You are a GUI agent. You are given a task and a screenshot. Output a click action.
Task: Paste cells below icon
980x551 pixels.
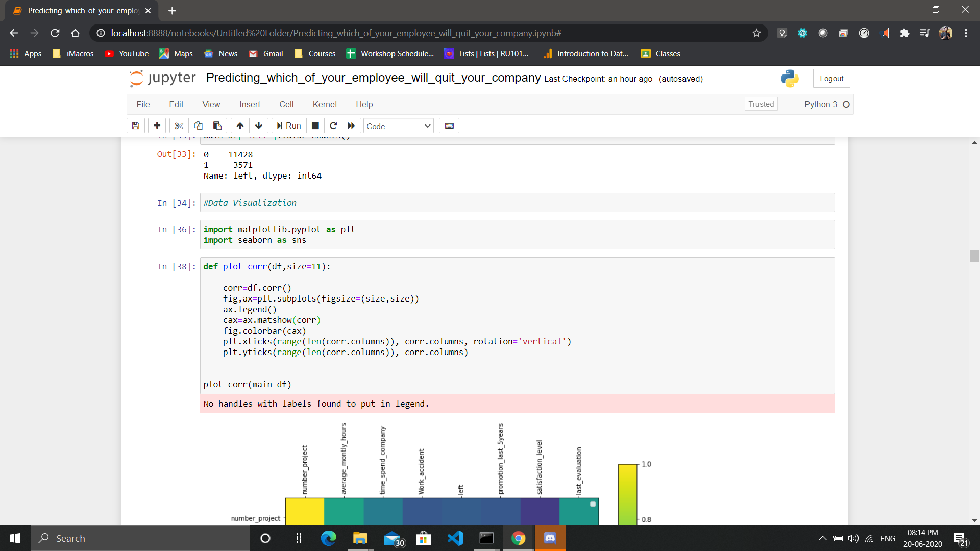click(217, 126)
